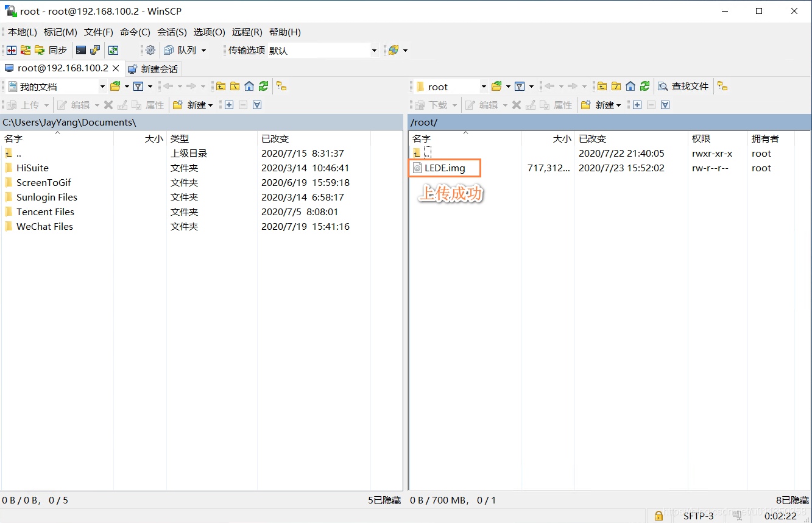Viewport: 812px width, 523px height.
Task: Go to local root directory icon
Action: coord(235,87)
